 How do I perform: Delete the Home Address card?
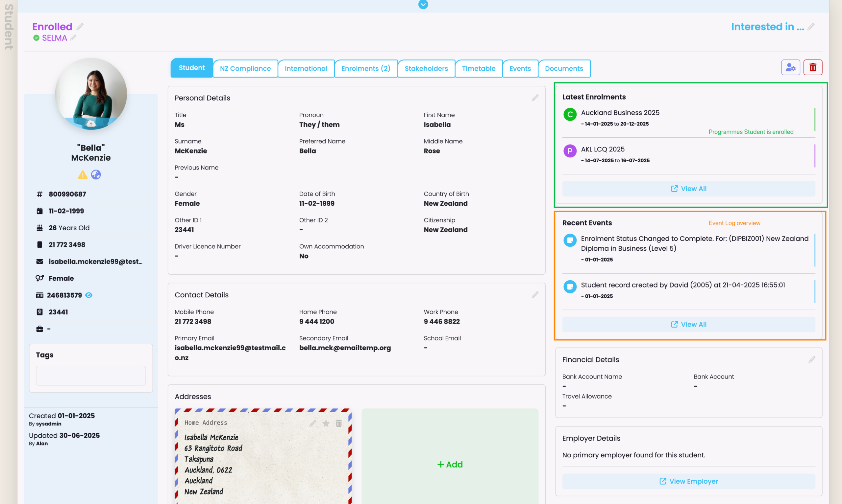click(338, 423)
